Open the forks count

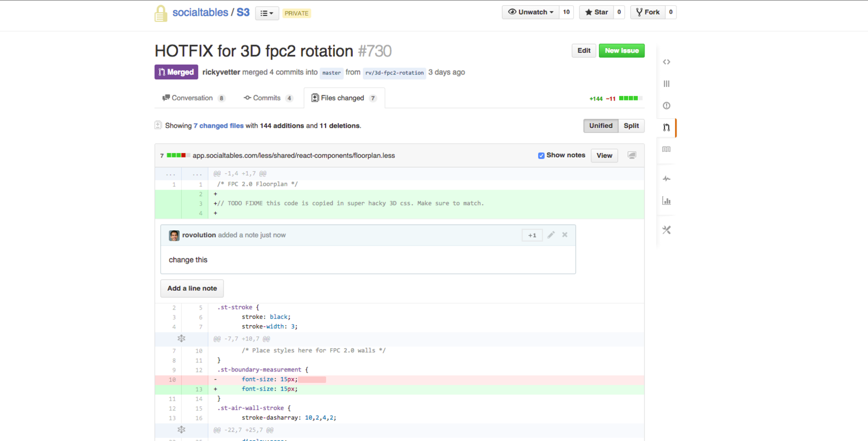671,12
